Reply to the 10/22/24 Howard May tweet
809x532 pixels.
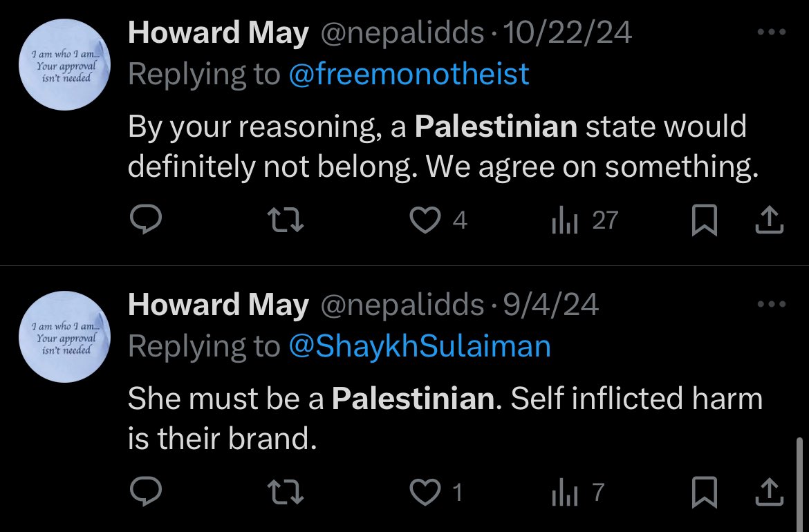(146, 220)
